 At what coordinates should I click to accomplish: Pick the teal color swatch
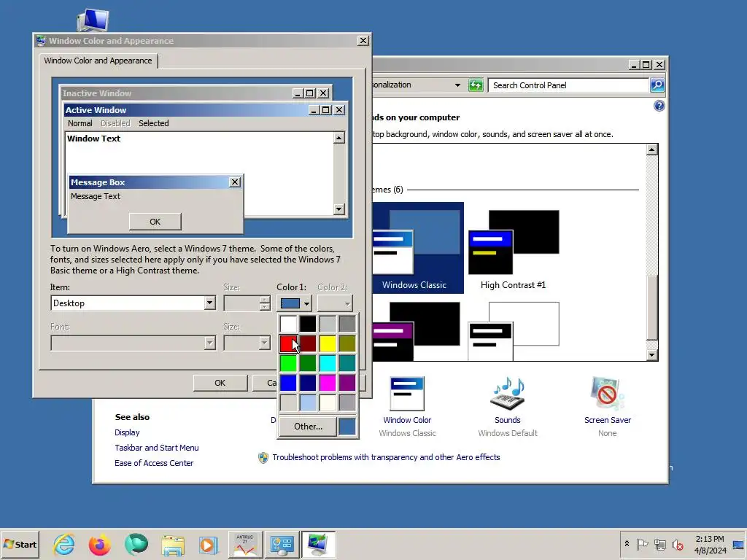pyautogui.click(x=347, y=363)
